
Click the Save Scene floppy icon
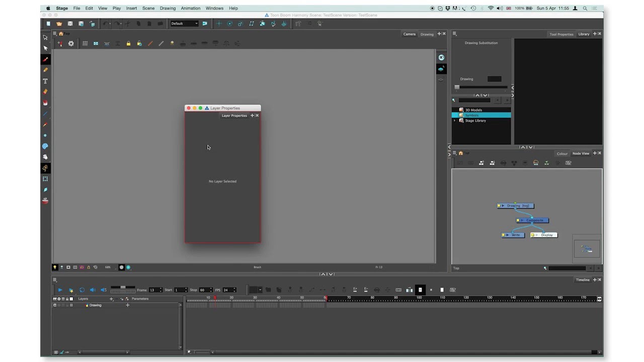click(x=70, y=24)
